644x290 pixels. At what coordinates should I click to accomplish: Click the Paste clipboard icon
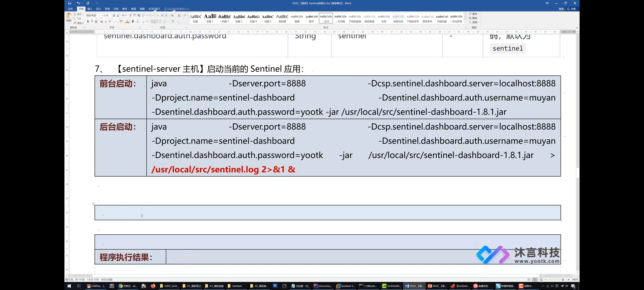coord(69,16)
